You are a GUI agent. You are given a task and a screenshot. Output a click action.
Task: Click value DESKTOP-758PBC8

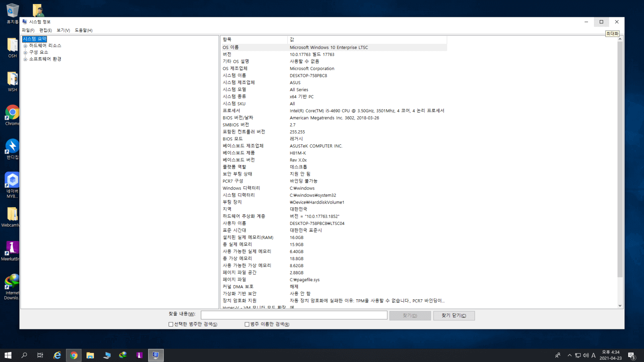pos(308,76)
